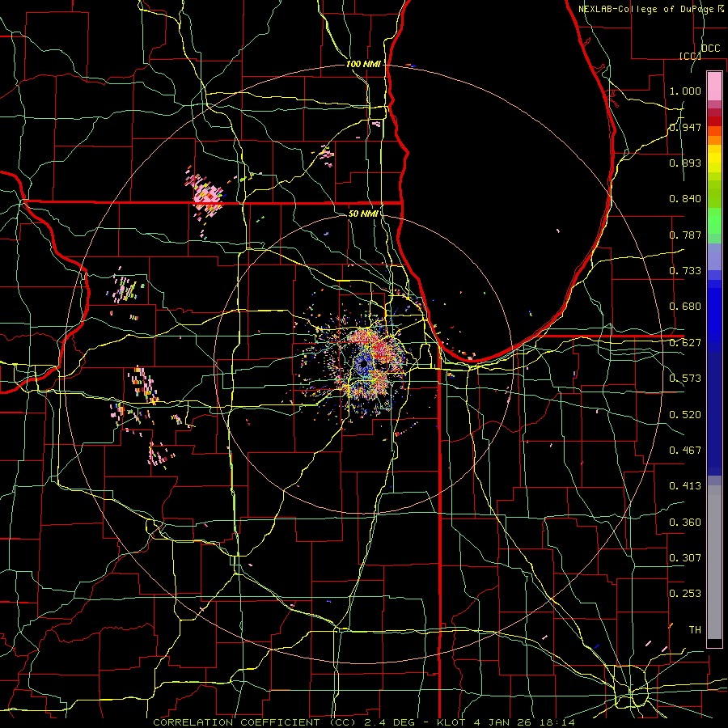This screenshot has width=728, height=728.
Task: Click the 0.627 legend value
Action: pyautogui.click(x=685, y=343)
